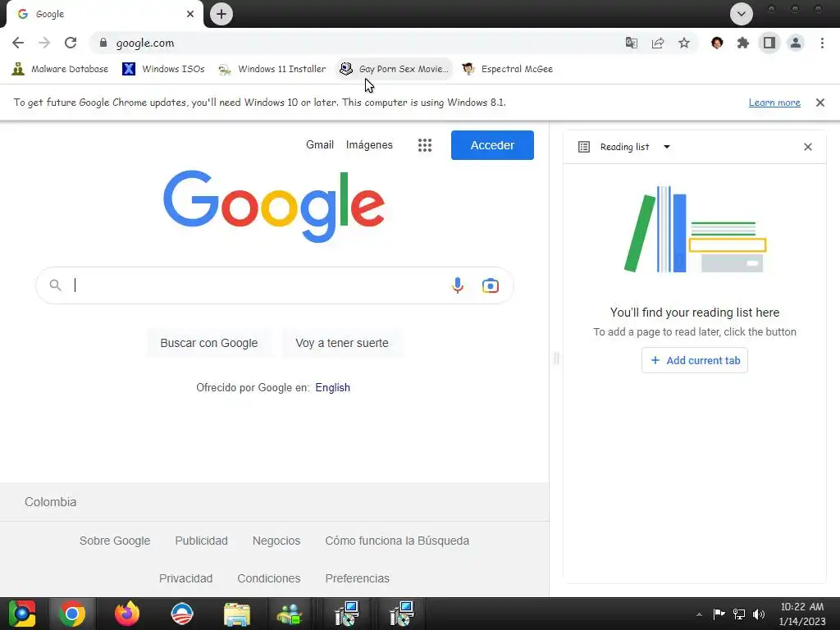Open the Malware Database bookmark
The width and height of the screenshot is (840, 630).
(60, 69)
